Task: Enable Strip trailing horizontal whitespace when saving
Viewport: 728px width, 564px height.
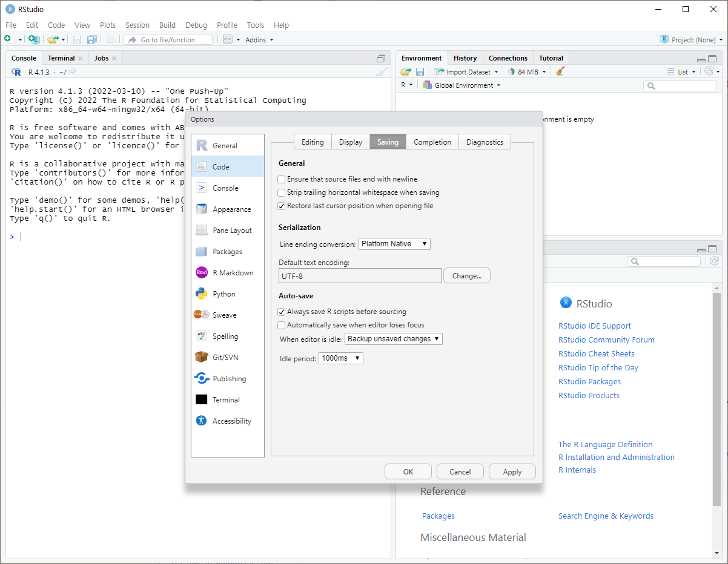Action: [x=281, y=192]
